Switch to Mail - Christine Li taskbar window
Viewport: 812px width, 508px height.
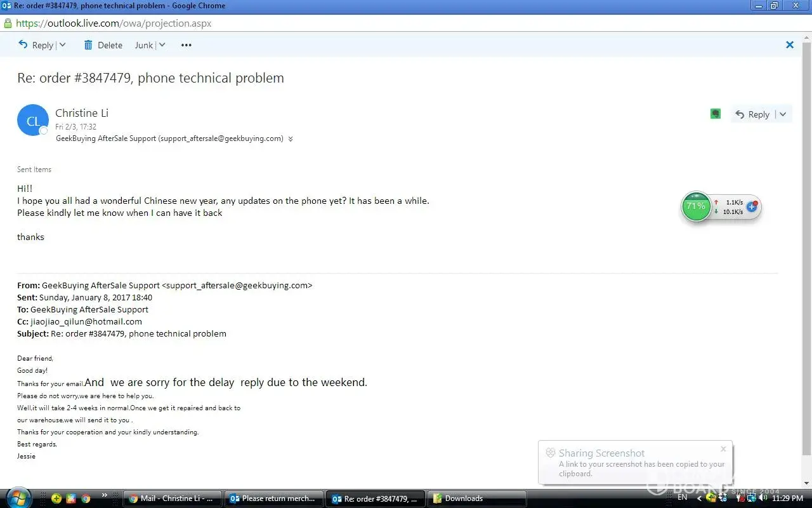173,498
